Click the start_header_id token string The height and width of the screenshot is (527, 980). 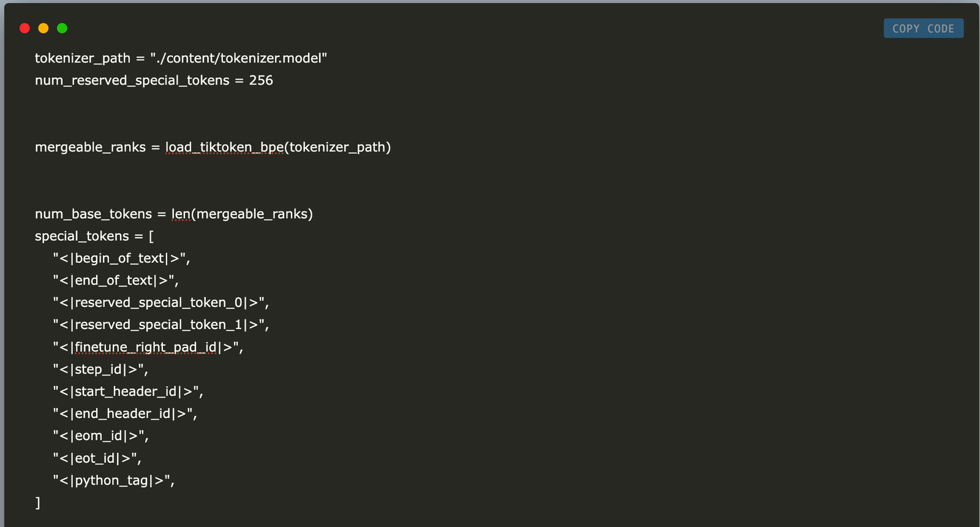coord(127,392)
